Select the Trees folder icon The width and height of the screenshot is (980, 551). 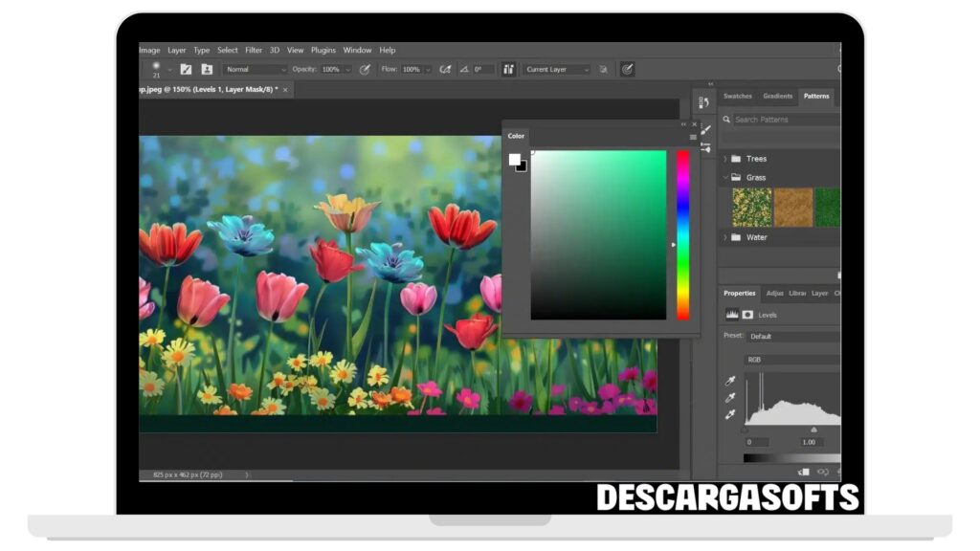point(736,159)
